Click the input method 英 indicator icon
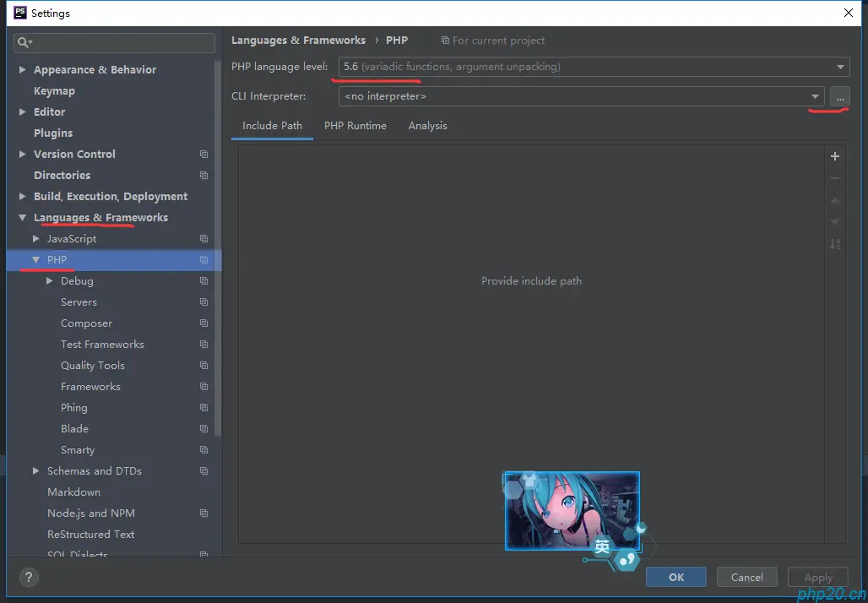 point(602,547)
